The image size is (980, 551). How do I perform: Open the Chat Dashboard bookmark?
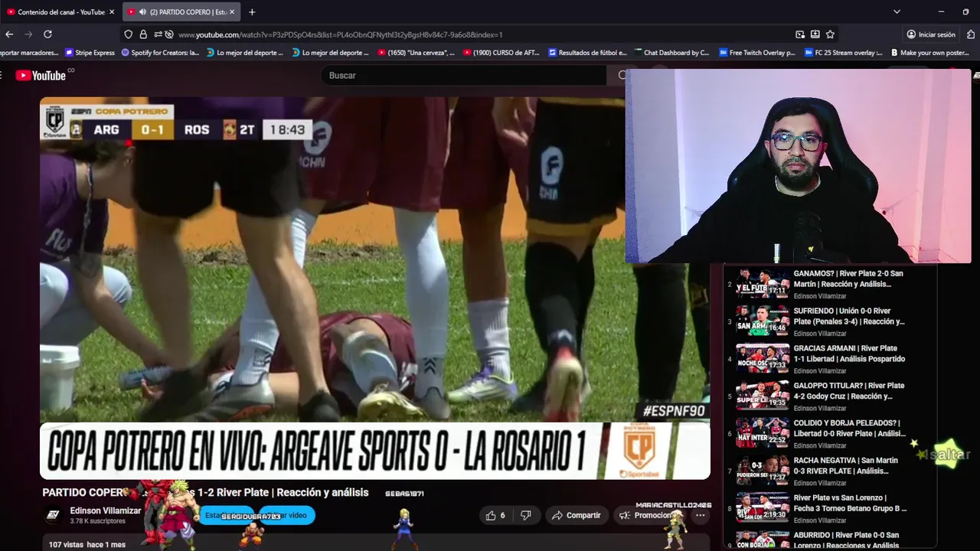pos(673,53)
